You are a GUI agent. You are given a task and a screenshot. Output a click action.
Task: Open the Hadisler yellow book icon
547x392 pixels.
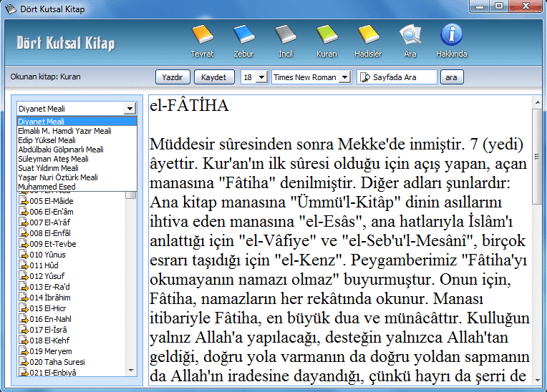[369, 34]
